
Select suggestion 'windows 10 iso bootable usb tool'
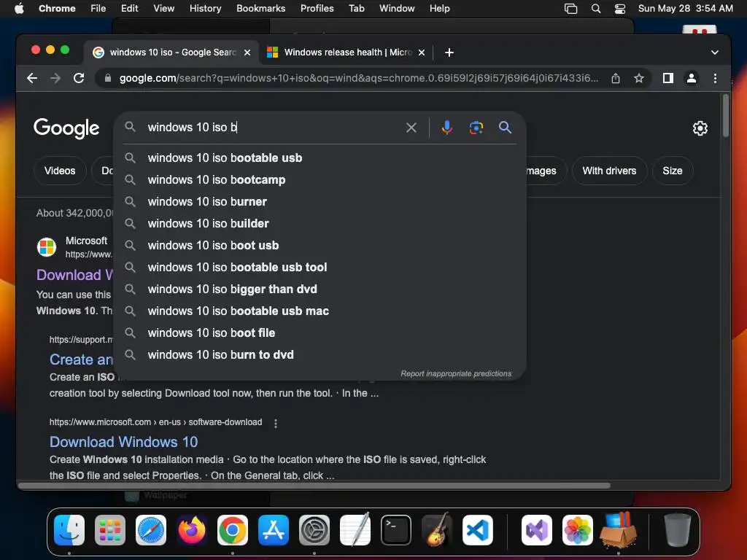(320, 267)
